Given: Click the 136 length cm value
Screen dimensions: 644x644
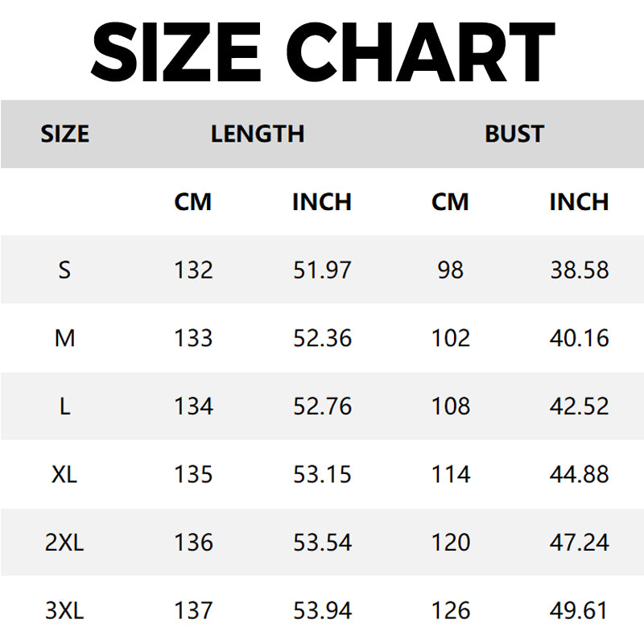Looking at the screenshot, I should point(193,543).
